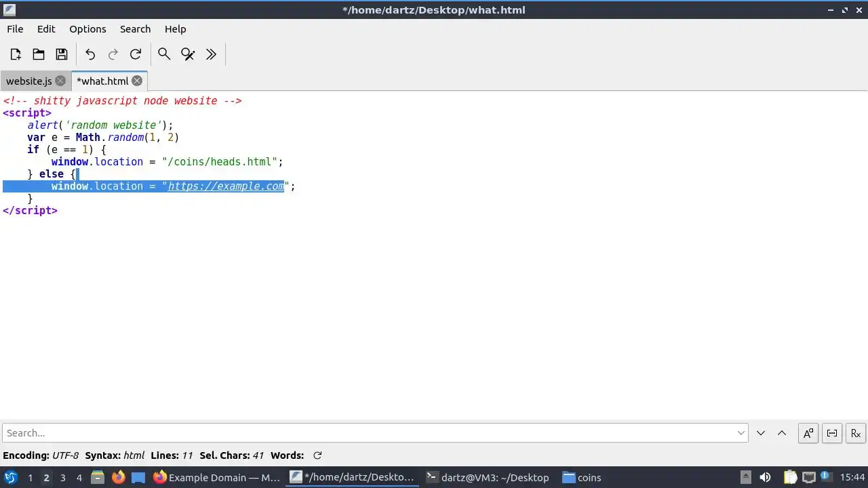The image size is (868, 488).
Task: Find the previous match with up arrow
Action: [x=782, y=433]
